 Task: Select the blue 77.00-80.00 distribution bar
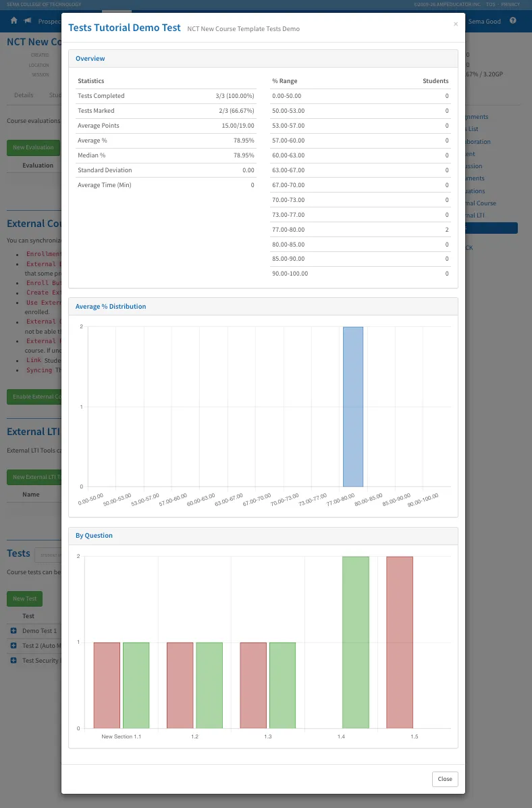[x=353, y=407]
